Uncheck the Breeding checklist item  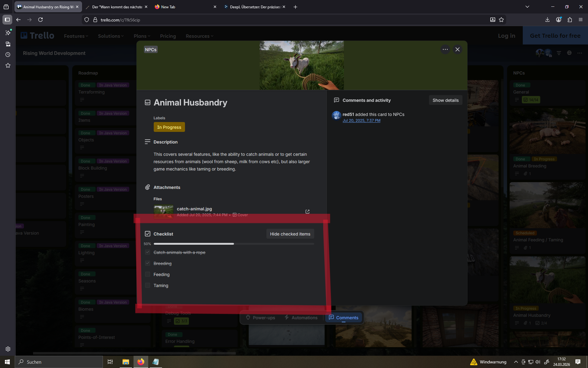[148, 263]
